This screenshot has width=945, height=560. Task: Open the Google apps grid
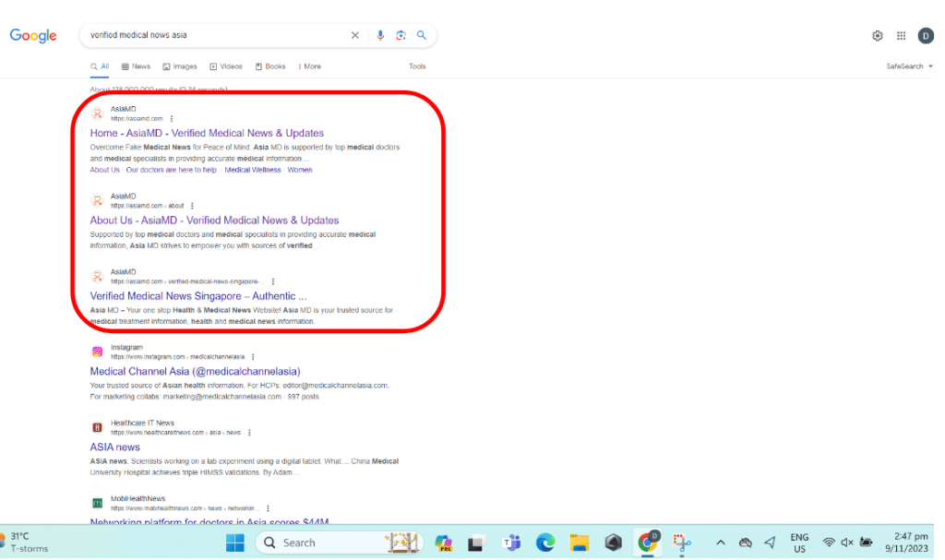coord(902,36)
